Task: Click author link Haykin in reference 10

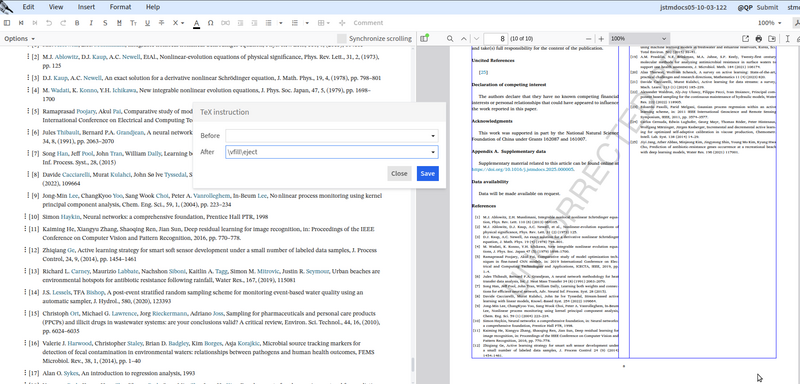Action: (70, 217)
